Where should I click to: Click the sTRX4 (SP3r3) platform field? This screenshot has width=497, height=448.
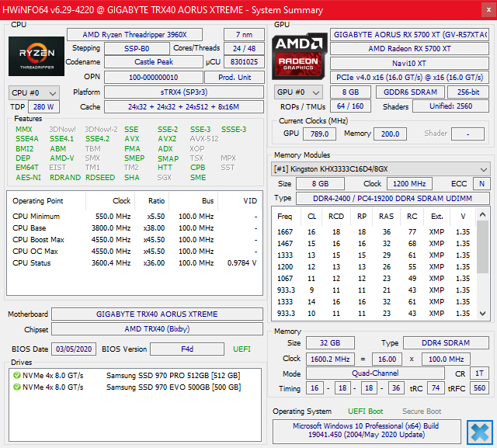point(184,92)
